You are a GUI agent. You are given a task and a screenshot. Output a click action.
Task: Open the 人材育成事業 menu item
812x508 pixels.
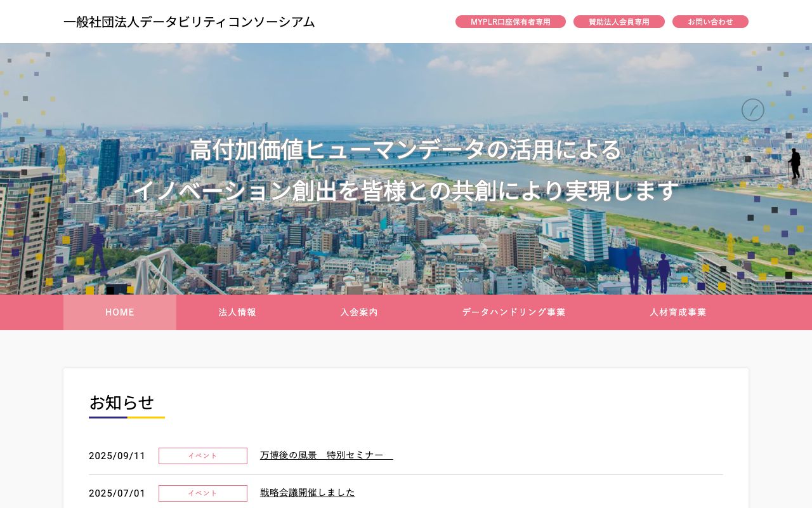pyautogui.click(x=678, y=312)
